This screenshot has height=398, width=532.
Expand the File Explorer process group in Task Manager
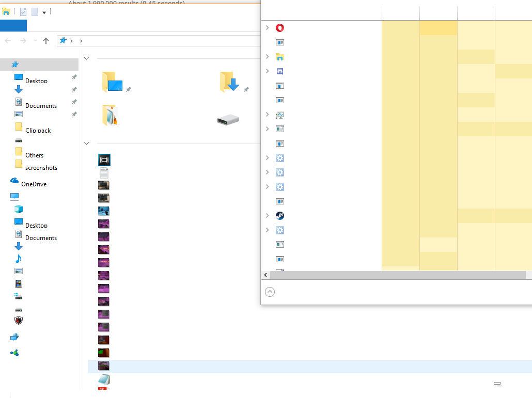268,56
